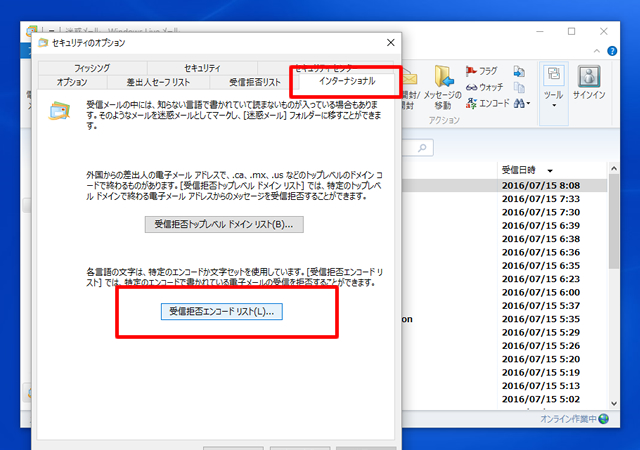Open the インターナショナル tab
640x450 pixels.
pos(347,81)
